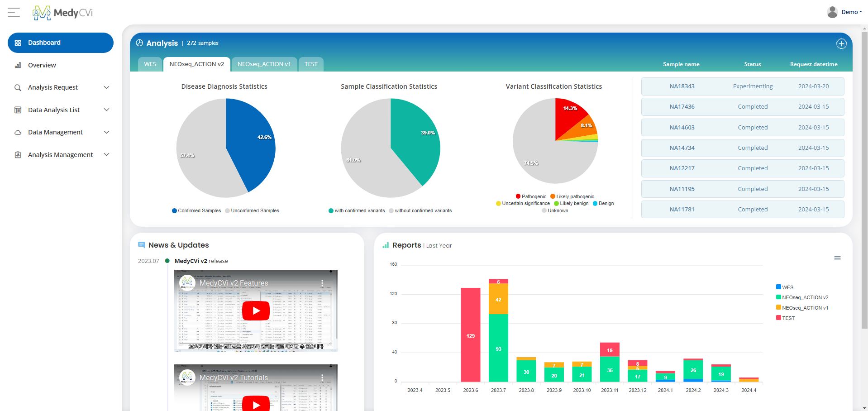The width and height of the screenshot is (868, 411).
Task: Click the Demo user avatar icon
Action: coord(832,12)
